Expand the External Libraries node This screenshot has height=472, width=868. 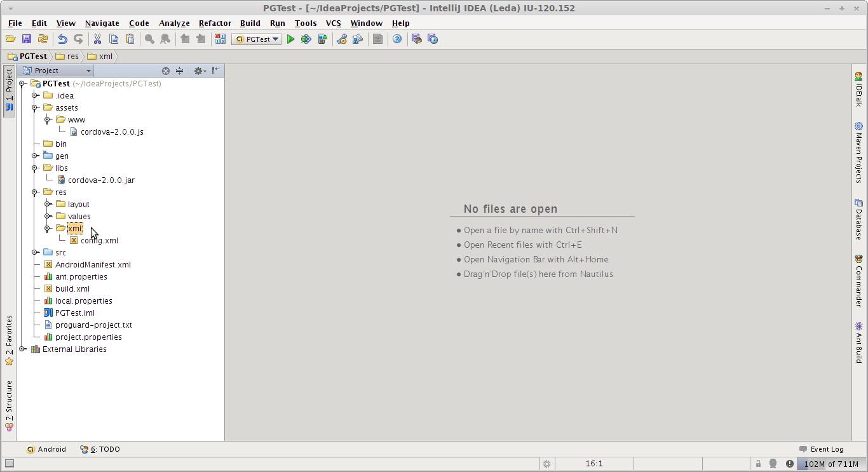(22, 349)
